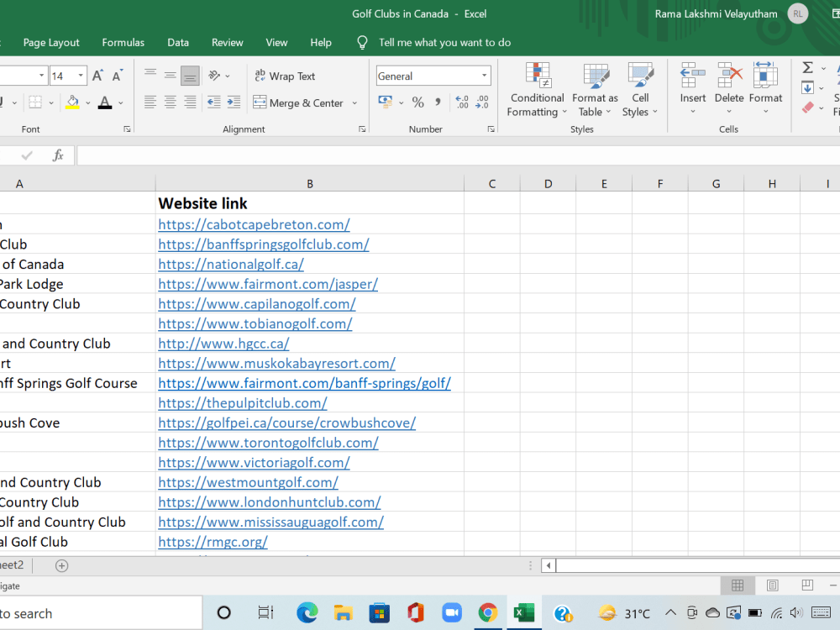Image resolution: width=840 pixels, height=630 pixels.
Task: Apply yellow fill color
Action: (x=72, y=102)
